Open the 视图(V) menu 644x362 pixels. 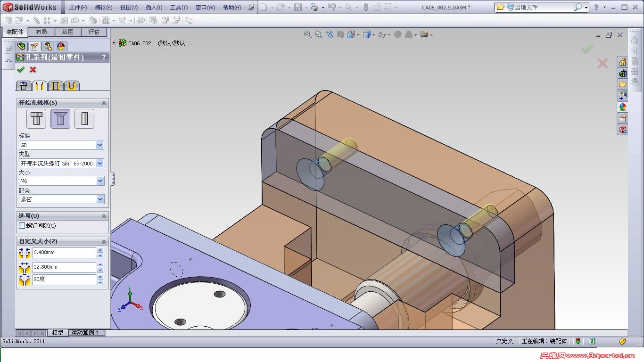[129, 8]
